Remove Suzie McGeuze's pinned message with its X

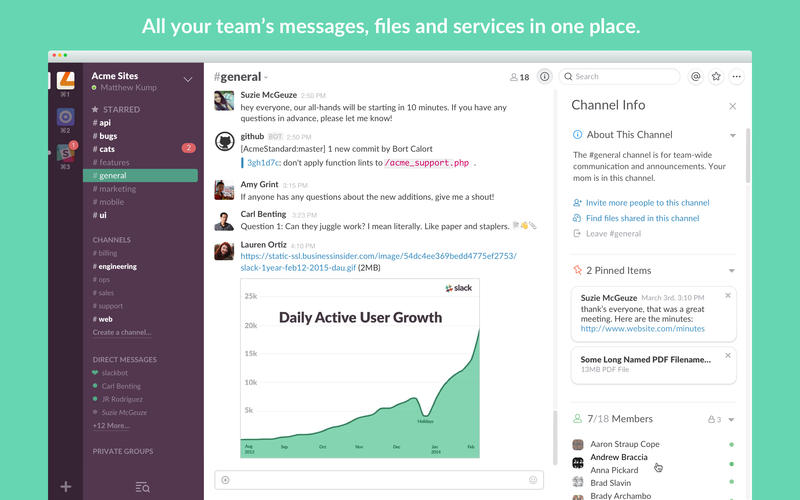(x=728, y=295)
